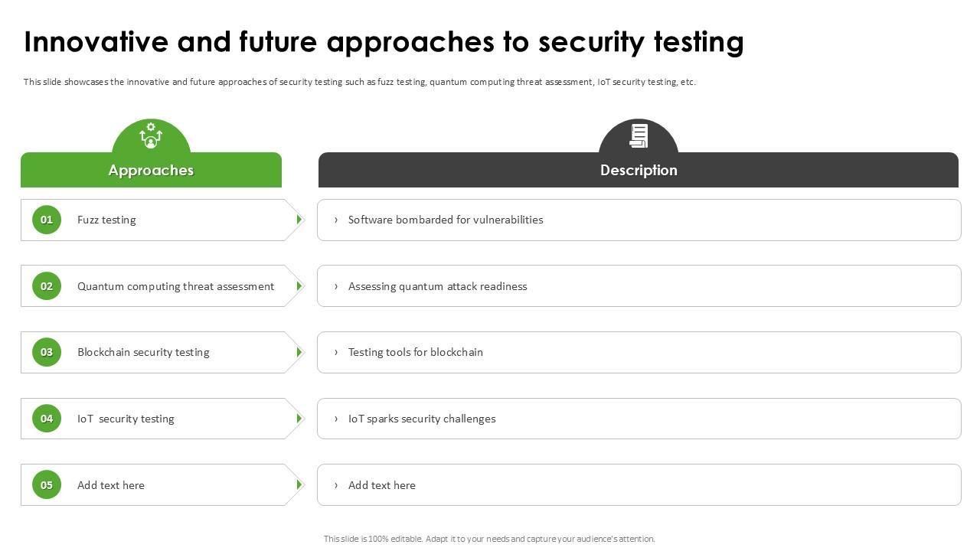Click arrow next to Quantum computing threat assessment
The width and height of the screenshot is (980, 551).
299,286
